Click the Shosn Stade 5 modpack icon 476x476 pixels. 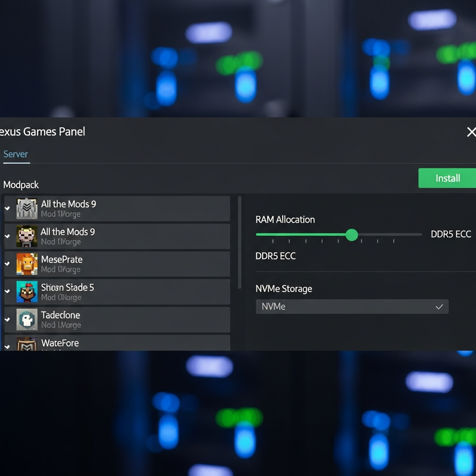pyautogui.click(x=26, y=291)
